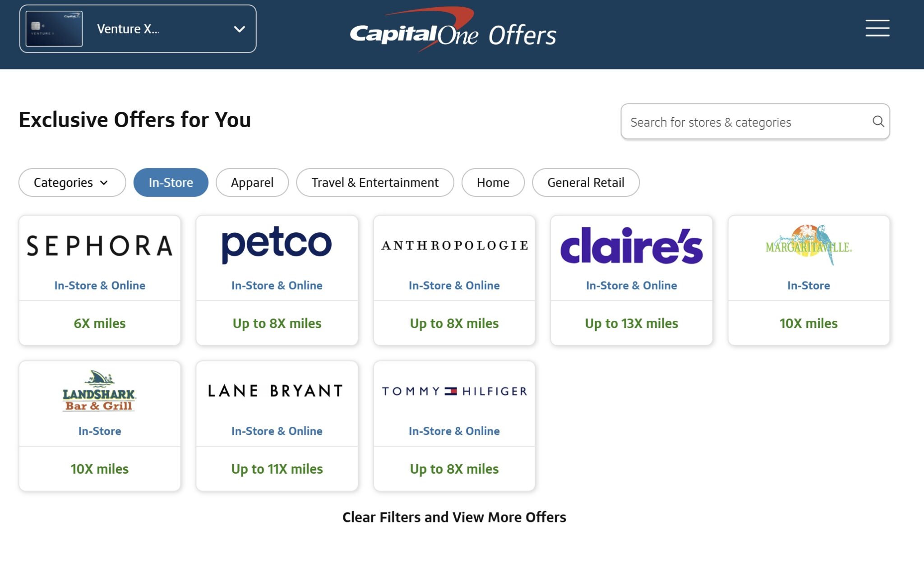Toggle the Home filter chip

(493, 182)
